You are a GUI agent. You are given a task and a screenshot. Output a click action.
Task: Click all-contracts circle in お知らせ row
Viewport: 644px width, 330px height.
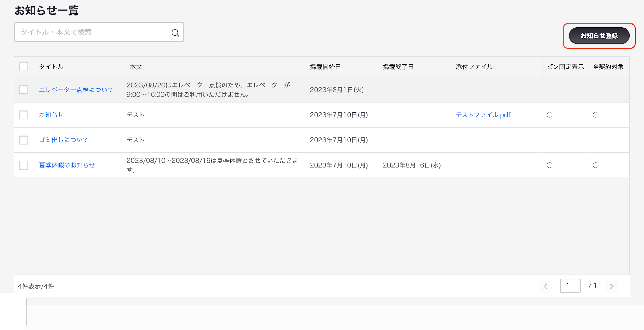click(x=596, y=115)
